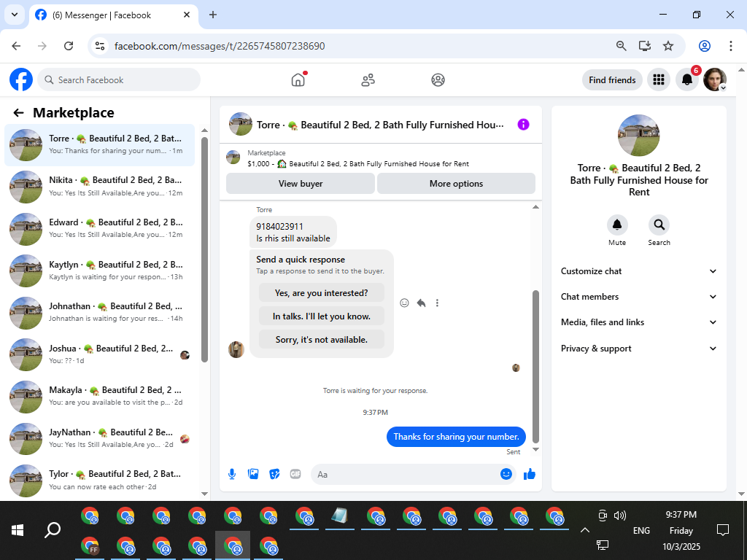747x560 pixels.
Task: Send a thumbs up like
Action: pyautogui.click(x=530, y=474)
